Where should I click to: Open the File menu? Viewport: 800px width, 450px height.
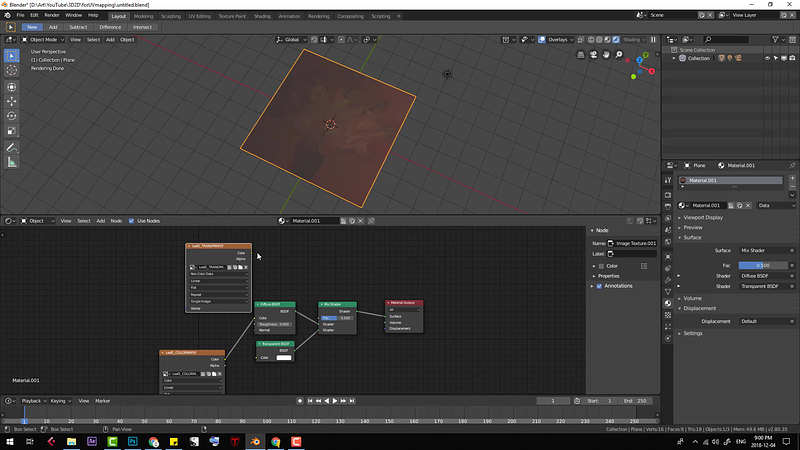point(20,15)
